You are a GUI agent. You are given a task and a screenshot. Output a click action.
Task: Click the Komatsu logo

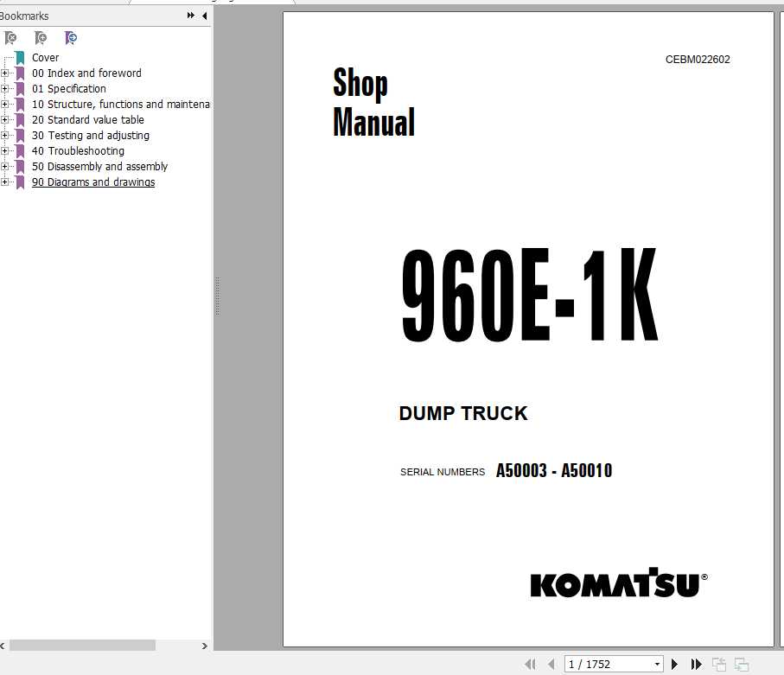619,583
